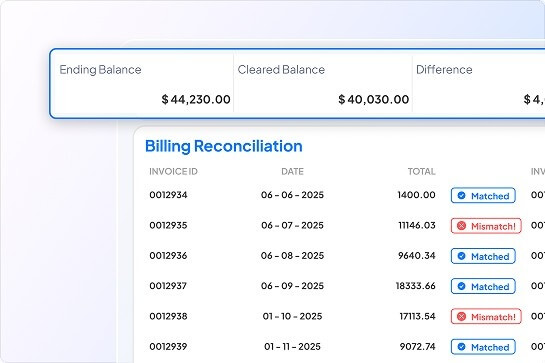The height and width of the screenshot is (363, 545).
Task: Select invoice ID 0012934
Action: (x=168, y=195)
